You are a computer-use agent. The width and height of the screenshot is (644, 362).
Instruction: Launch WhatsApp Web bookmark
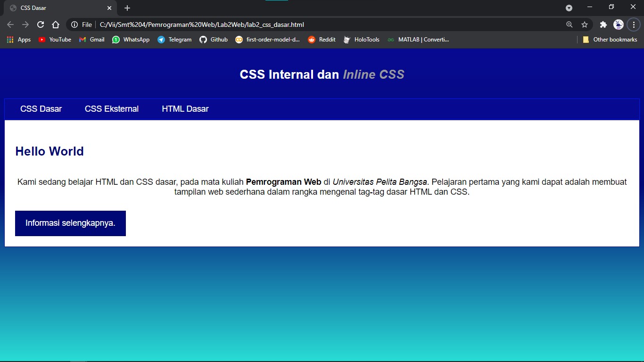tap(131, 40)
